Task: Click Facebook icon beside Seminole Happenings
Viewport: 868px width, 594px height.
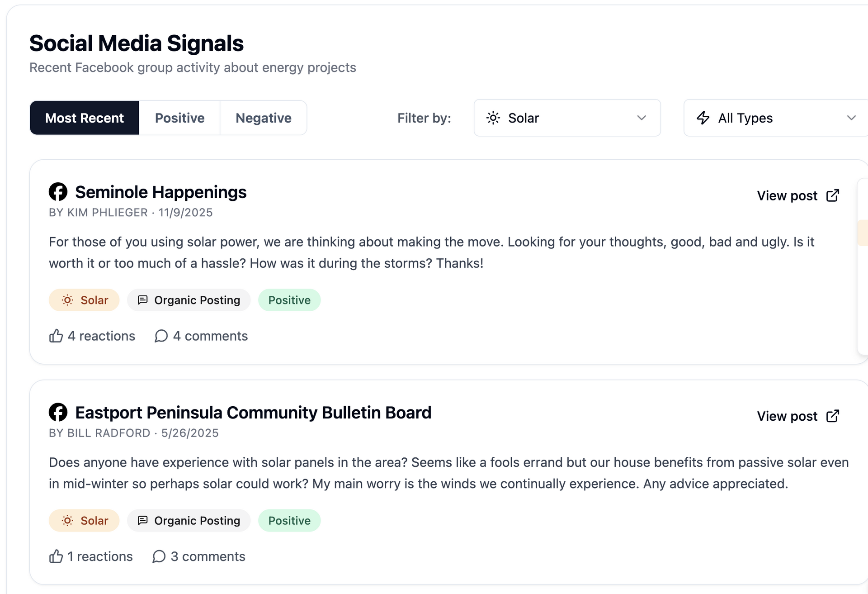Action: pos(58,192)
